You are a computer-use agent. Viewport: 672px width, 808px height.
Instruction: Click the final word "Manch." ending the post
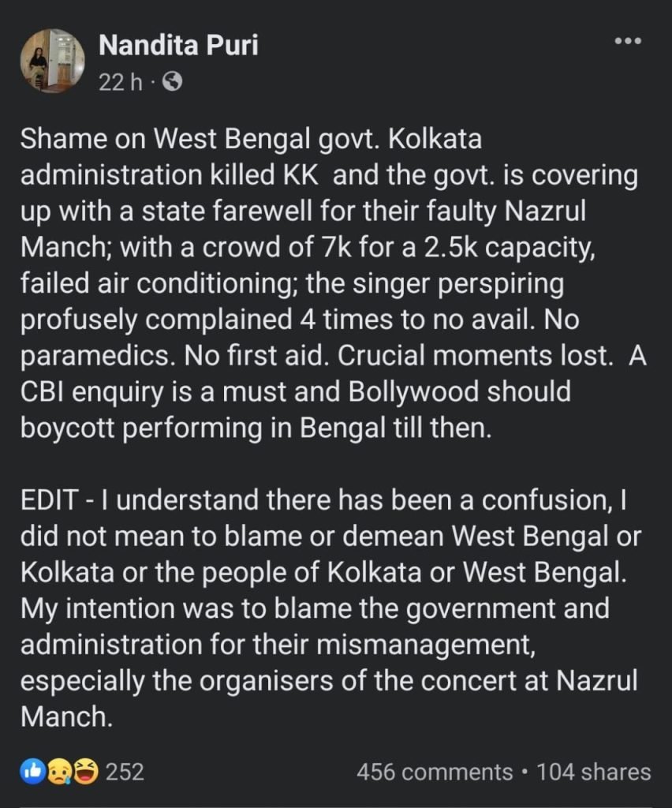click(x=63, y=716)
